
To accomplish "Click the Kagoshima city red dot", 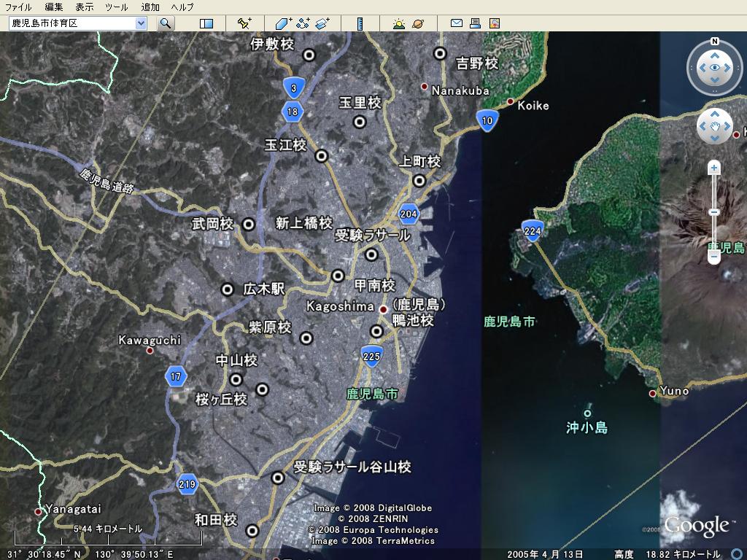I will pyautogui.click(x=383, y=309).
